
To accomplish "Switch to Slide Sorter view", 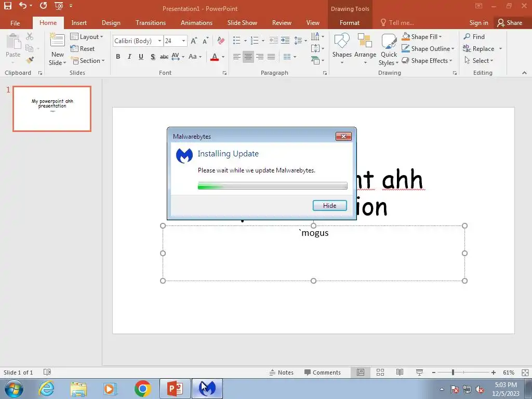I will click(380, 372).
